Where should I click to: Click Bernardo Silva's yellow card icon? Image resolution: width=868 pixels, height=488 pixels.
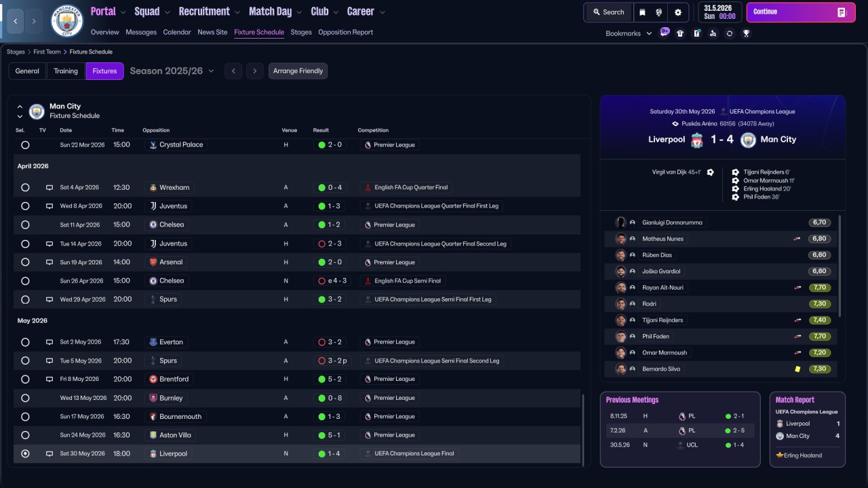[x=797, y=369]
